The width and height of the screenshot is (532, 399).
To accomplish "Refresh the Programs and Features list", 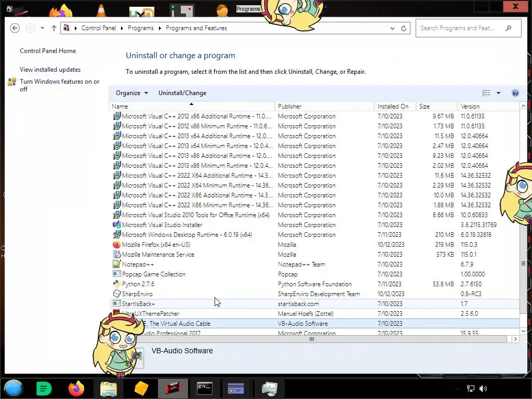I will pos(403,28).
